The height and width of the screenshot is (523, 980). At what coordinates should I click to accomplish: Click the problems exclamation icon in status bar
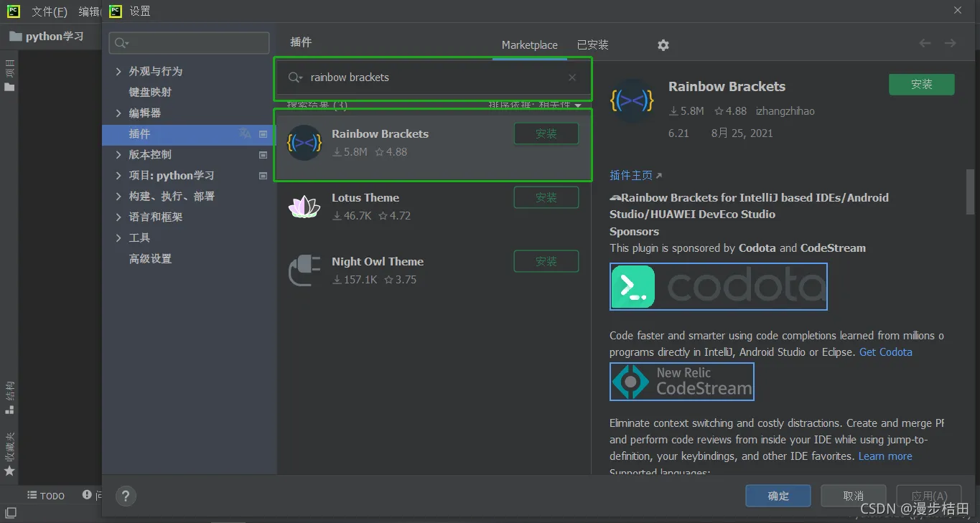click(88, 495)
